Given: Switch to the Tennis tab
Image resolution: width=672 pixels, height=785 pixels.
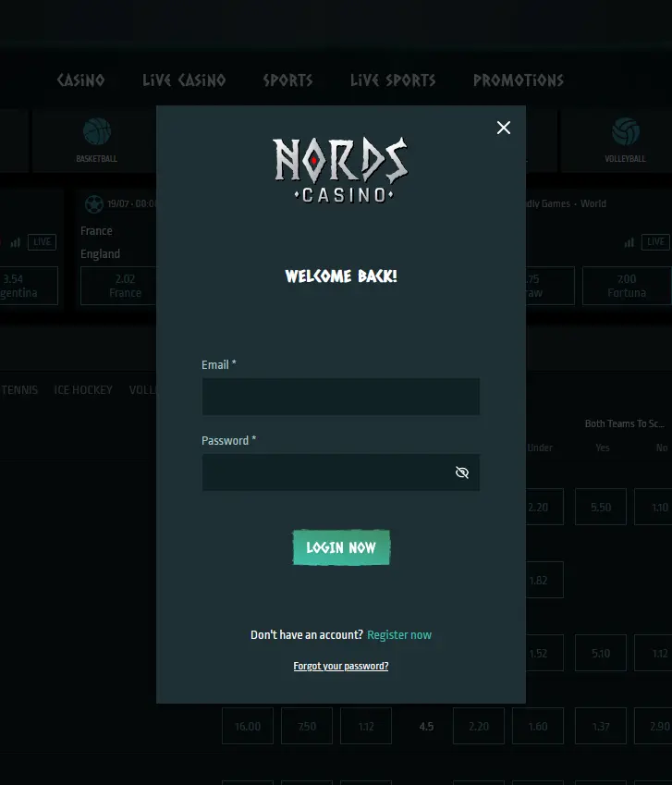Looking at the screenshot, I should click(x=19, y=390).
